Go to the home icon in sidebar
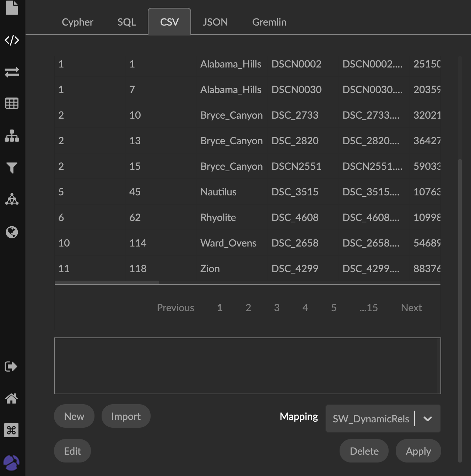471x476 pixels. point(11,398)
